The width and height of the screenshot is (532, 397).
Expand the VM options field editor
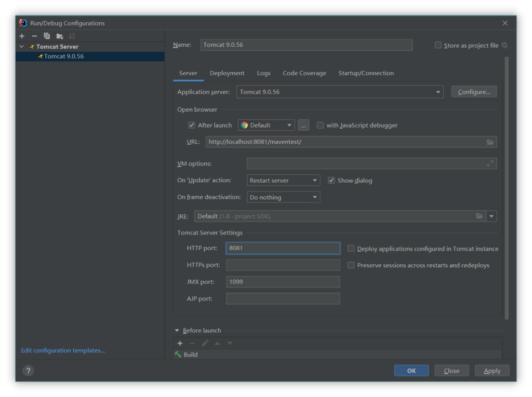490,164
